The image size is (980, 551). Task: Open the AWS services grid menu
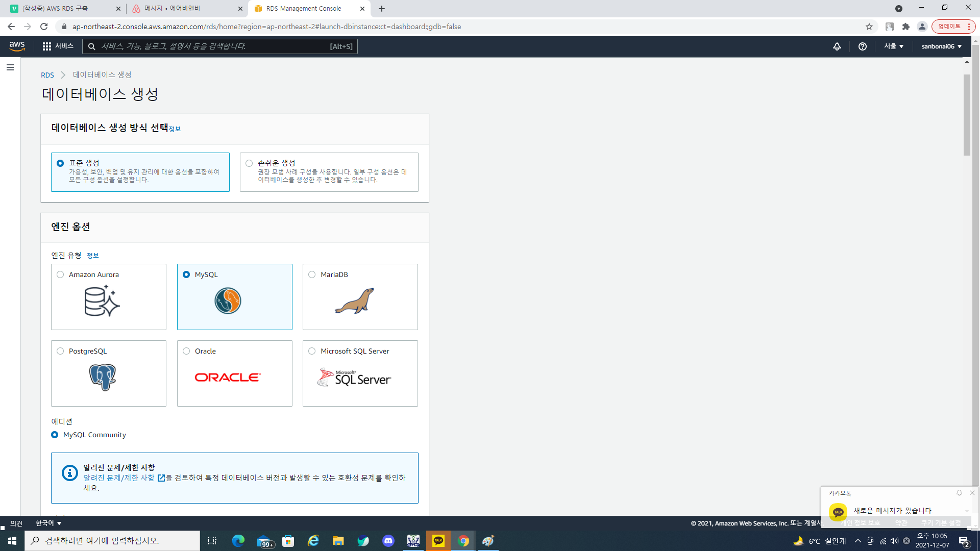point(47,46)
